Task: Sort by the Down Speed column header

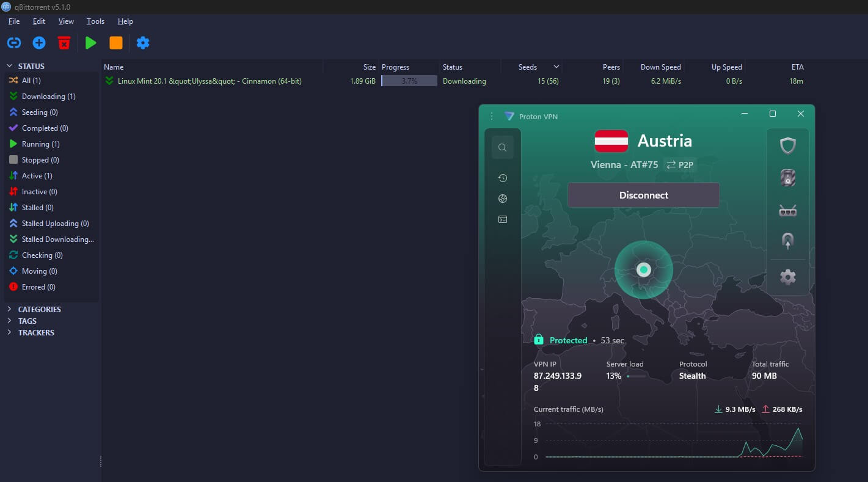Action: pos(653,67)
